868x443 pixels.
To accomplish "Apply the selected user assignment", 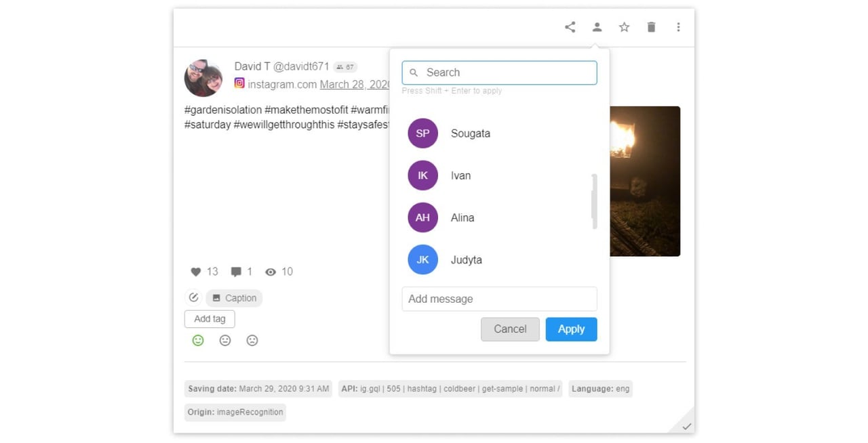I will point(571,329).
